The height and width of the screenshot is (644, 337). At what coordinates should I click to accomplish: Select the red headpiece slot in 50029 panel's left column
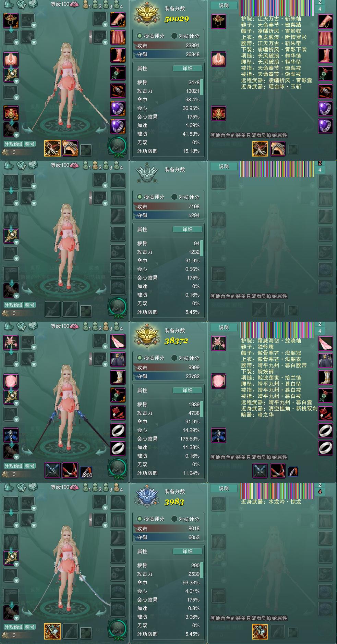(11, 21)
